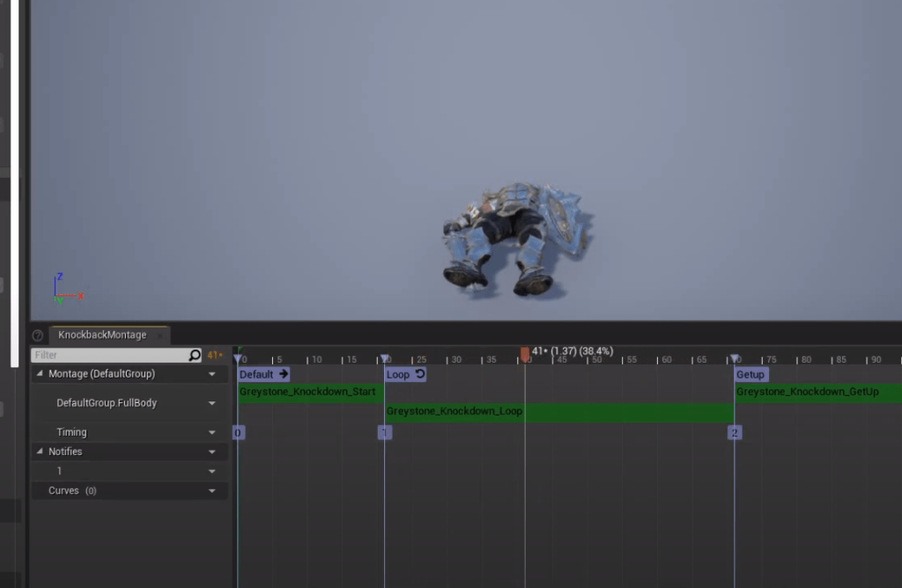Click into the Filter search field
Image resolution: width=902 pixels, height=588 pixels.
106,356
